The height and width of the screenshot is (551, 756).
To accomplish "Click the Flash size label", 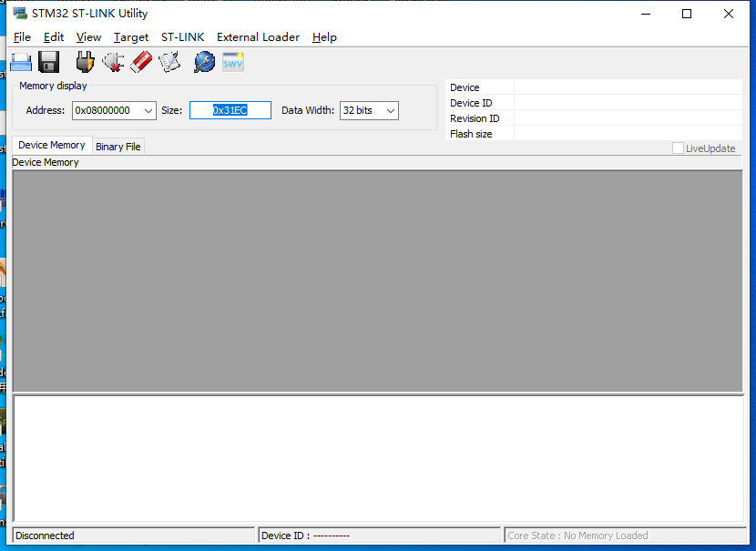I will 471,134.
